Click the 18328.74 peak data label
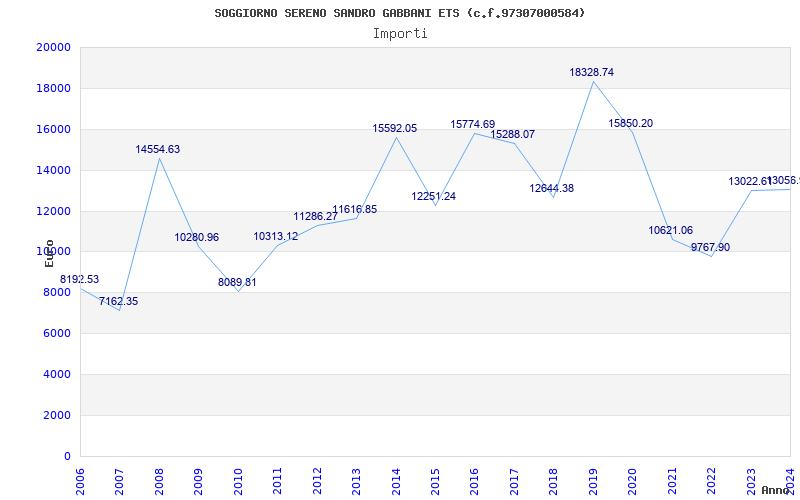This screenshot has height=500, width=800. [591, 73]
